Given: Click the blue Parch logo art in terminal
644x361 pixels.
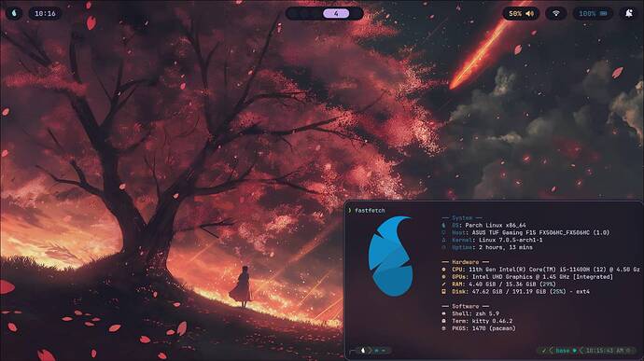Looking at the screenshot, I should coord(390,257).
